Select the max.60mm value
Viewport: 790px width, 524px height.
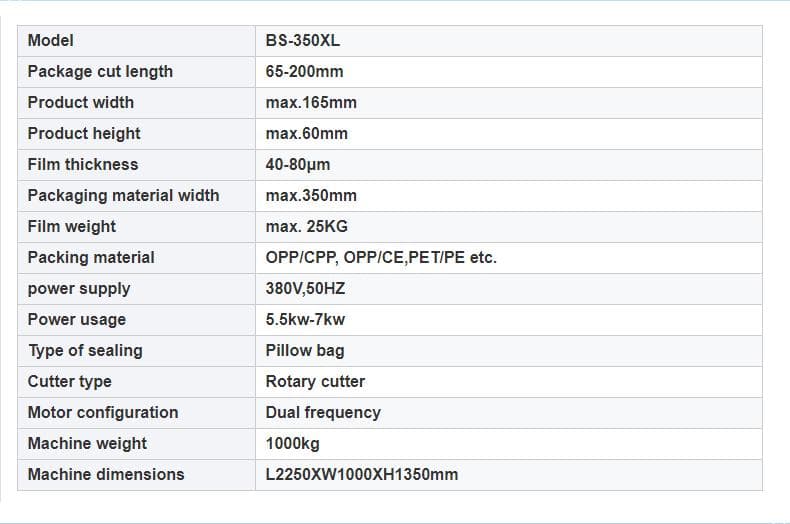click(x=307, y=134)
